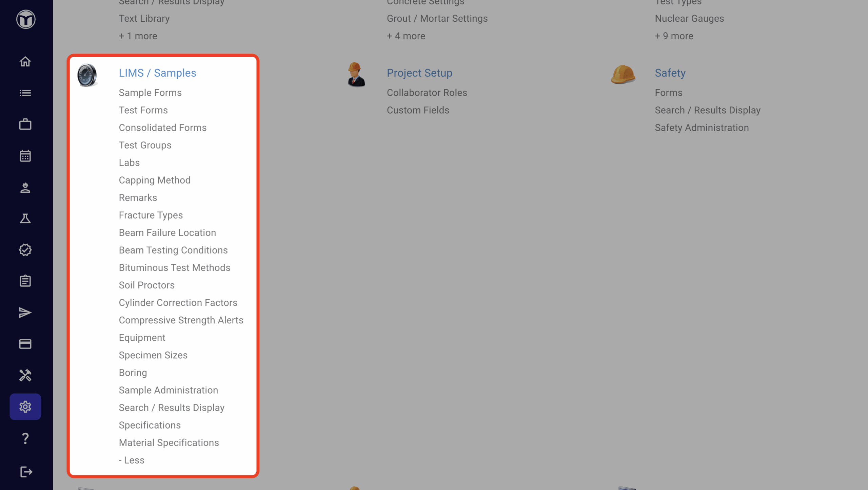Click the speedometer gauge LIMS icon
This screenshot has width=868, height=490.
(87, 75)
